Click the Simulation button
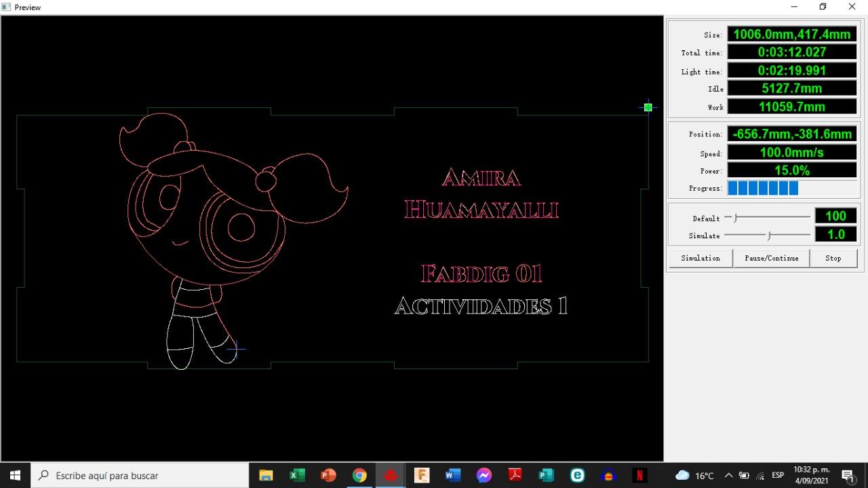Image resolution: width=868 pixels, height=488 pixels. coord(701,258)
